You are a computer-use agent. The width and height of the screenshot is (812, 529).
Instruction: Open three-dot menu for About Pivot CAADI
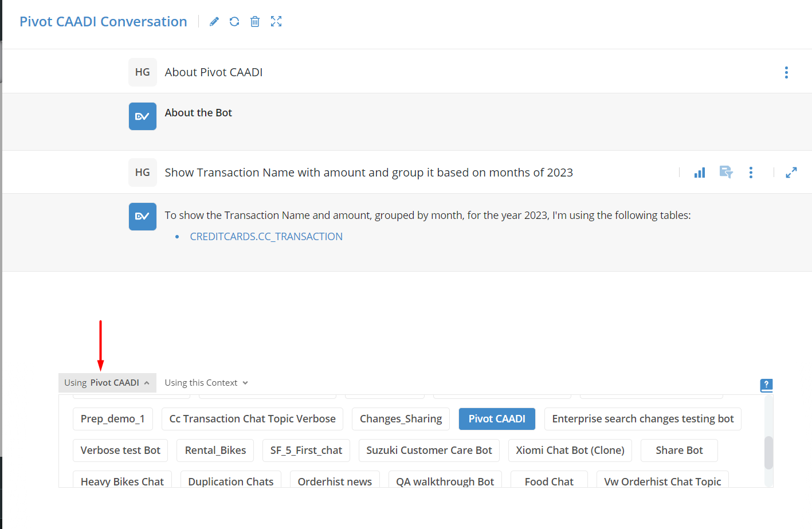click(x=786, y=72)
